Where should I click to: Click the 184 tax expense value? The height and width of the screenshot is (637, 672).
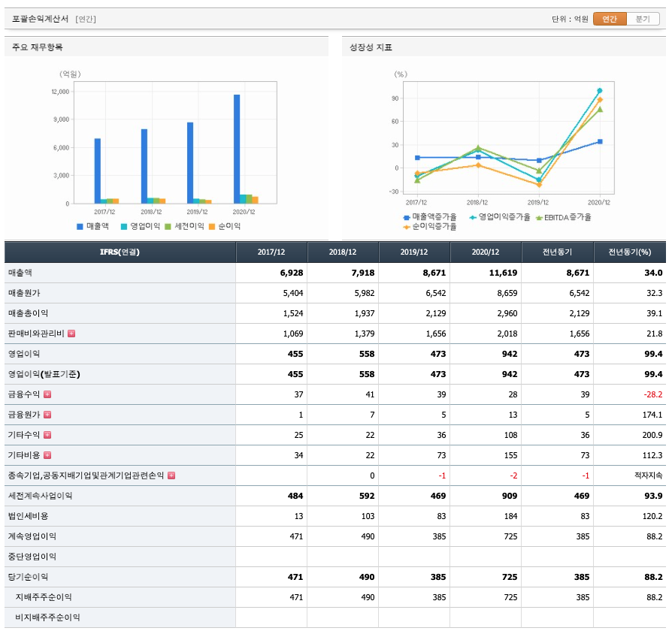click(x=510, y=516)
